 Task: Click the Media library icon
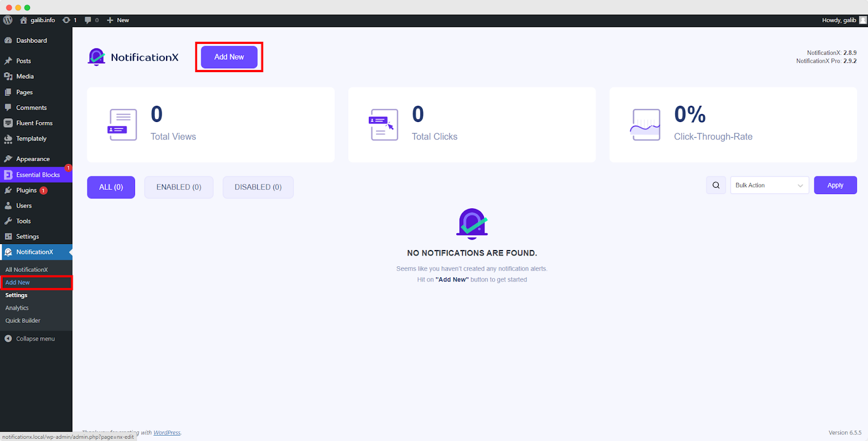point(8,76)
